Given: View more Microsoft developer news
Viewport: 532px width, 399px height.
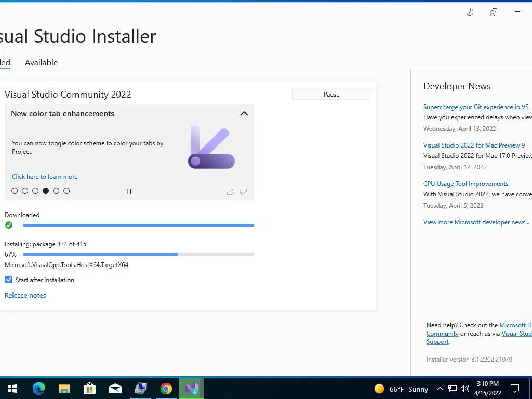Looking at the screenshot, I should pos(476,222).
